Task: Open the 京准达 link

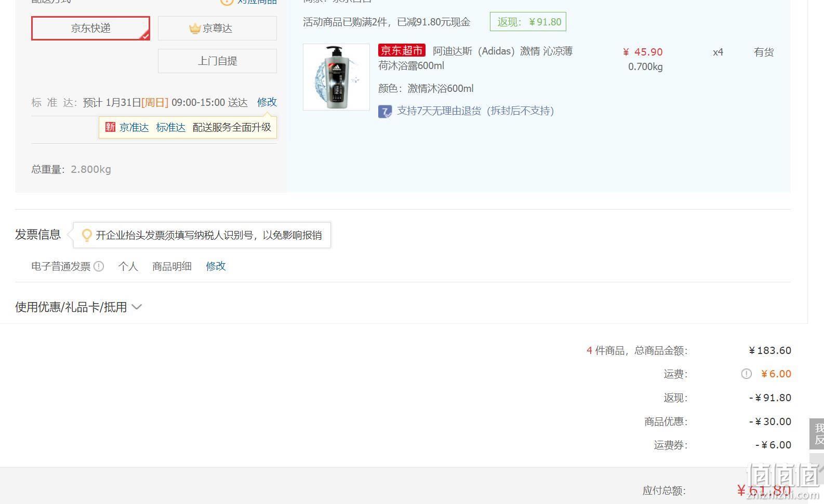Action: (134, 127)
